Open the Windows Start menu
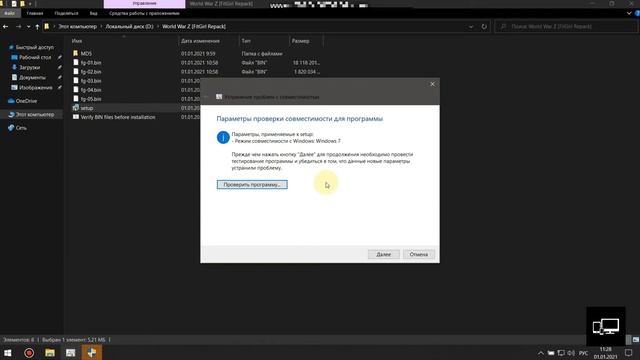 [x=8, y=353]
